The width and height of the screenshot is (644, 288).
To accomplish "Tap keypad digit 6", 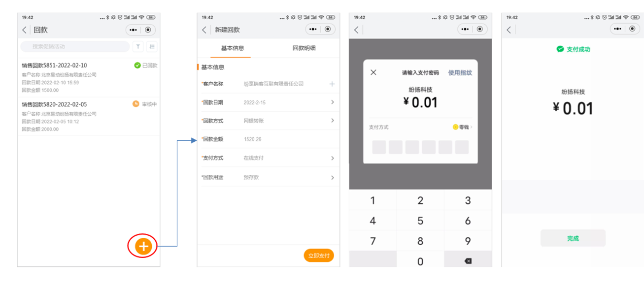I will (468, 221).
